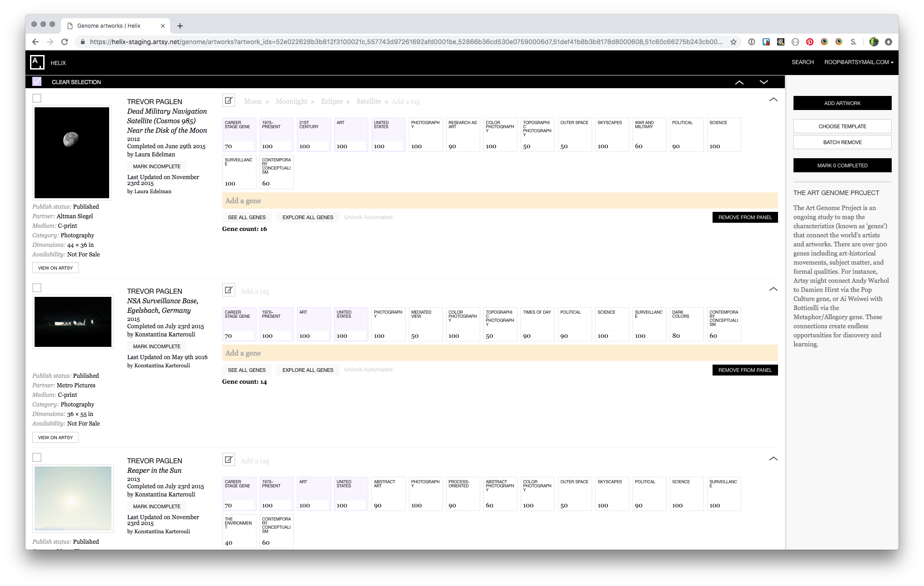Click Batch Remove

coord(842,142)
